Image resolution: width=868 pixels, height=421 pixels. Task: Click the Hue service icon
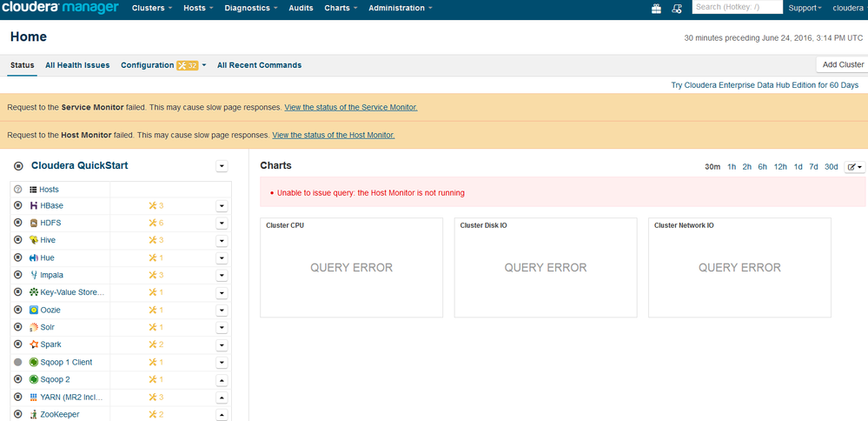(x=34, y=257)
